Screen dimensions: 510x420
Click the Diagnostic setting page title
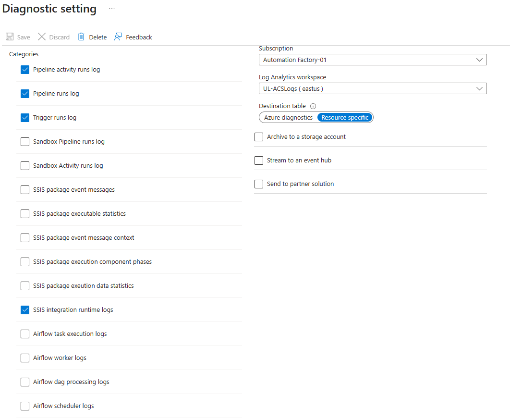pyautogui.click(x=49, y=9)
